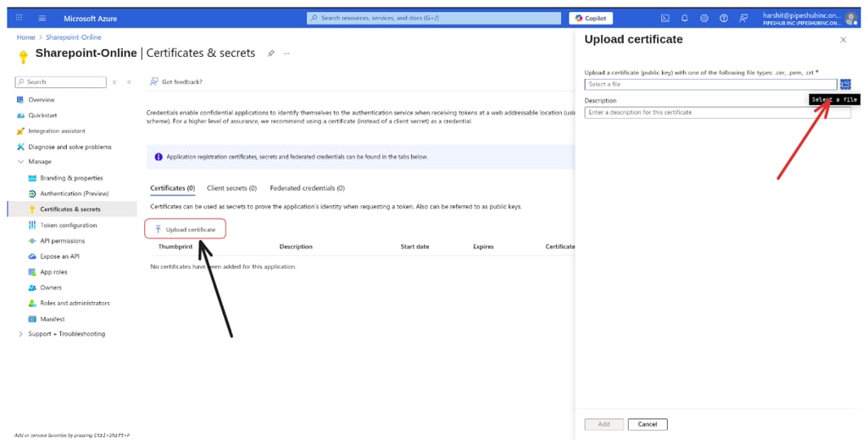Click the sidebar sort arrows icon

(114, 82)
